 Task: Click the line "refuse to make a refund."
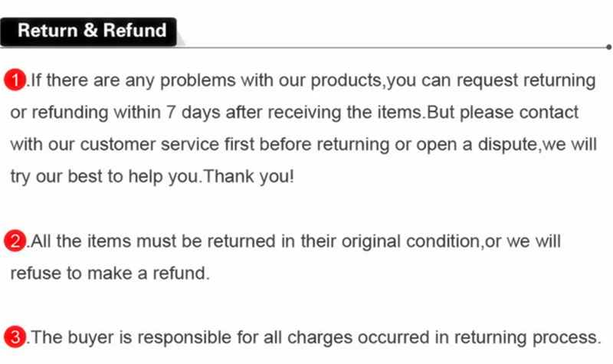coord(110,273)
